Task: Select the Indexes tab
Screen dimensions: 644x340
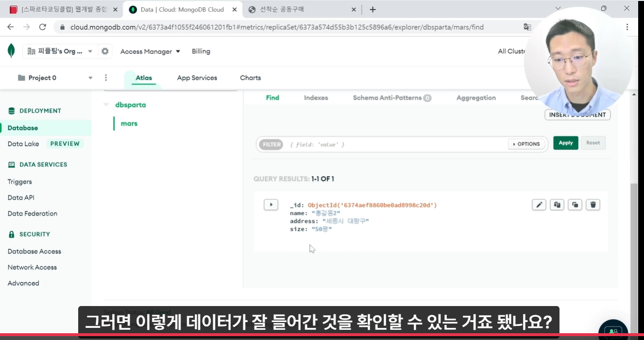Action: pyautogui.click(x=316, y=97)
